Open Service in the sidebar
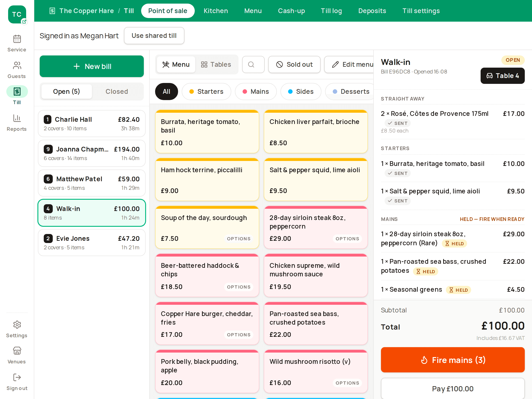This screenshot has width=532, height=399. tap(17, 43)
